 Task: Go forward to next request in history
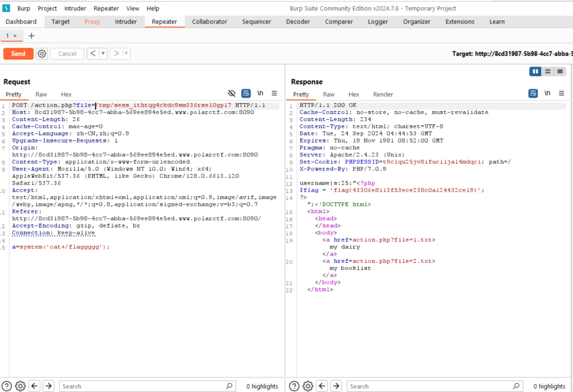116,54
